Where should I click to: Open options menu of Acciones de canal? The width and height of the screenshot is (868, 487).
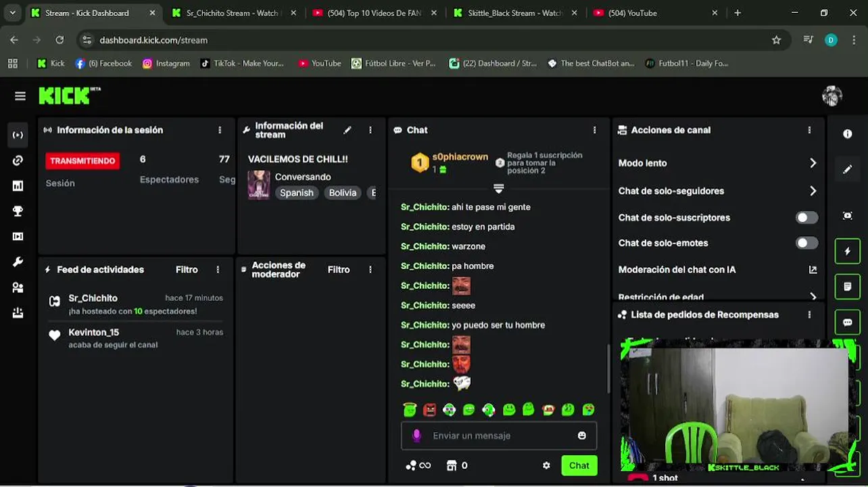809,130
